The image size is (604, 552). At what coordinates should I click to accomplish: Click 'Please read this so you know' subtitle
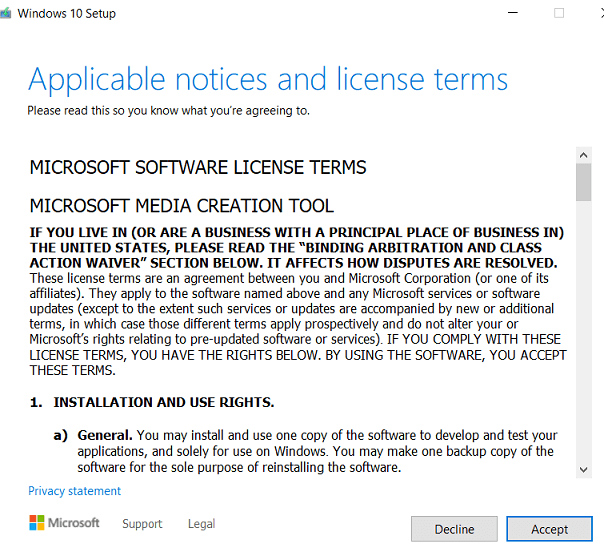click(x=168, y=111)
